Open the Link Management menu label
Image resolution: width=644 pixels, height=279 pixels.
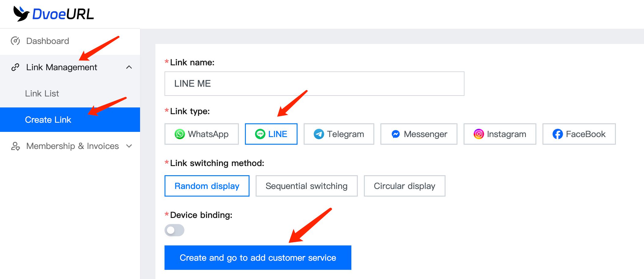pyautogui.click(x=61, y=67)
